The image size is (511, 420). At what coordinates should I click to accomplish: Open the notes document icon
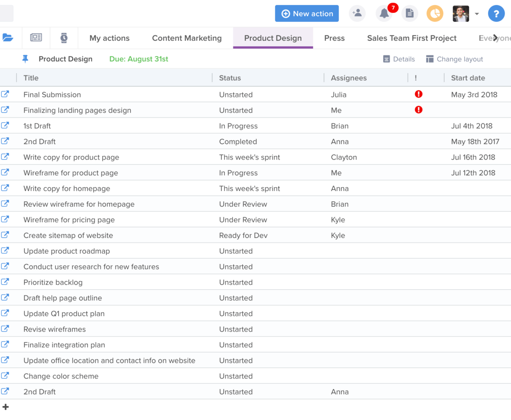click(x=410, y=13)
